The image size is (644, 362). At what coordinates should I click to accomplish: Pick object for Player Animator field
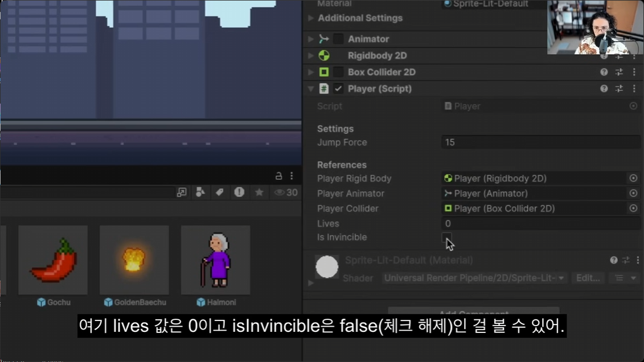633,194
